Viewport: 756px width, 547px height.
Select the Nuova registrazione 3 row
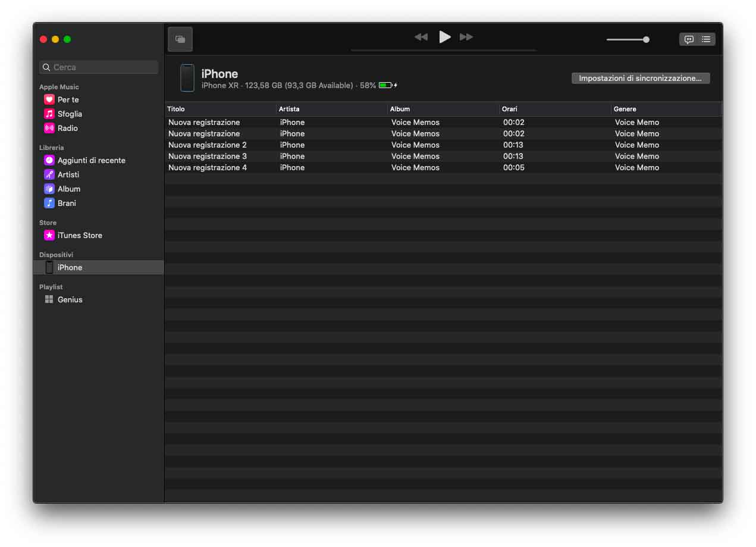click(x=443, y=156)
